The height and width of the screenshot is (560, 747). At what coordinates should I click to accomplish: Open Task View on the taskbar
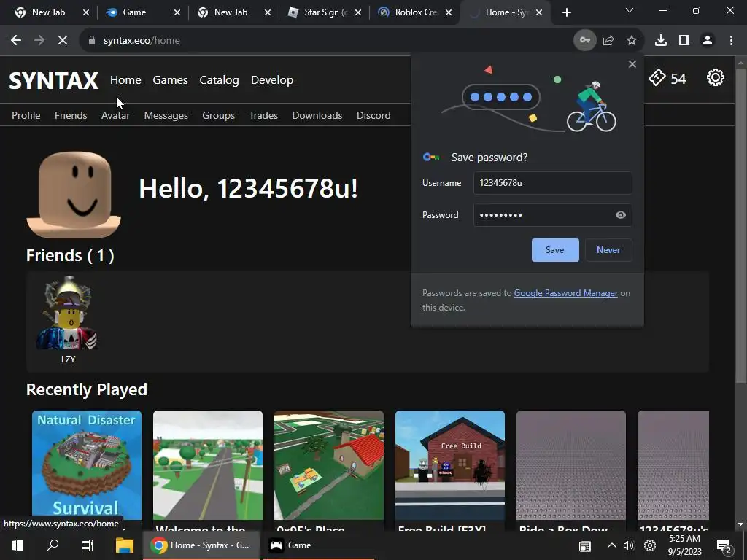(x=88, y=545)
